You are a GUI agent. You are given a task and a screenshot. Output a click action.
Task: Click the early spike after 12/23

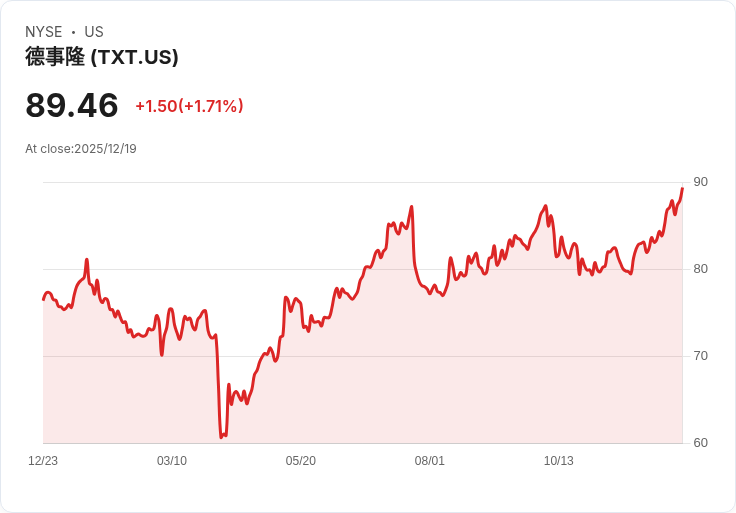[x=87, y=259]
